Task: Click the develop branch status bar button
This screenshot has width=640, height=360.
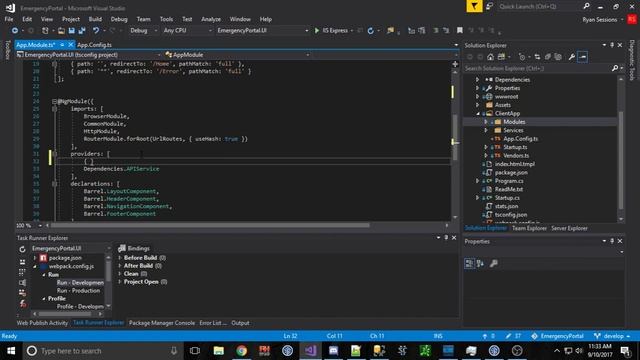Action: pyautogui.click(x=612, y=336)
